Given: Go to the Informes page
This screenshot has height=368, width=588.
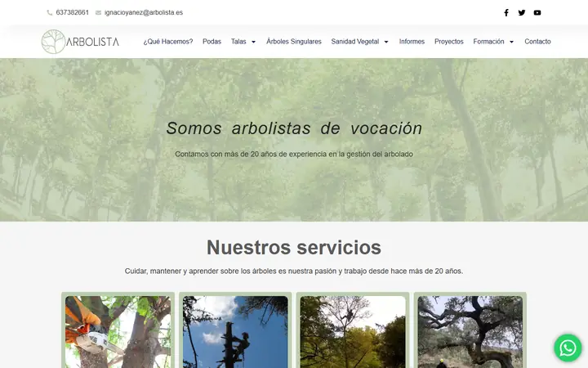Looking at the screenshot, I should [x=412, y=42].
